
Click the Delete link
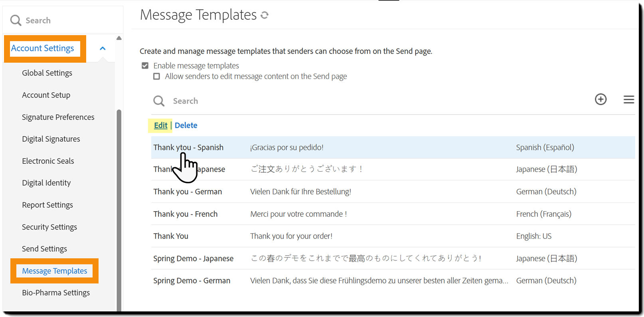pyautogui.click(x=186, y=125)
